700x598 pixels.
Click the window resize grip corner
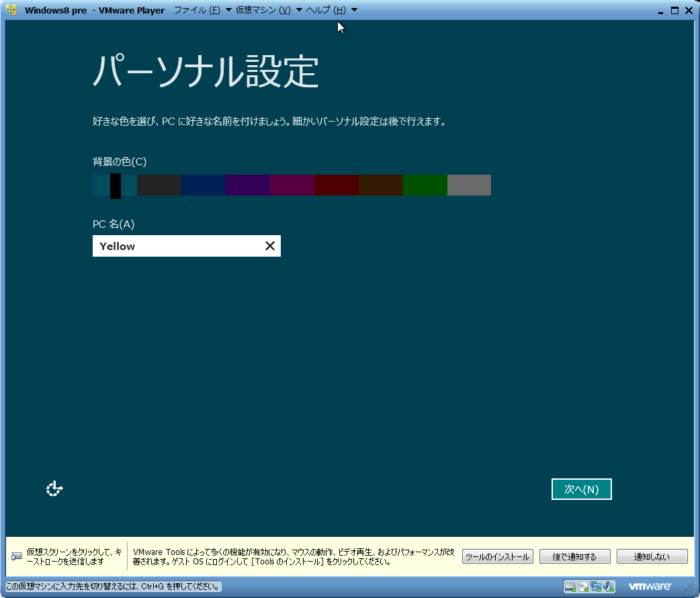click(x=691, y=589)
